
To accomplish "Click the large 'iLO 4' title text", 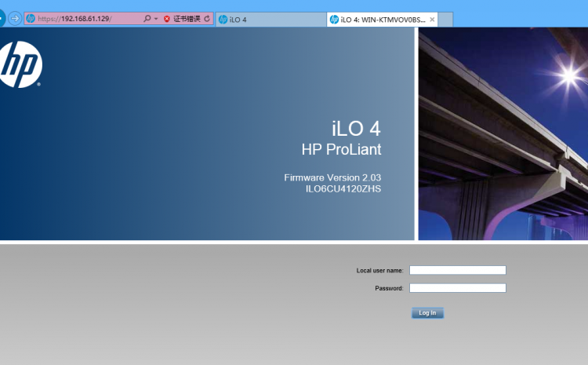I will [x=356, y=129].
